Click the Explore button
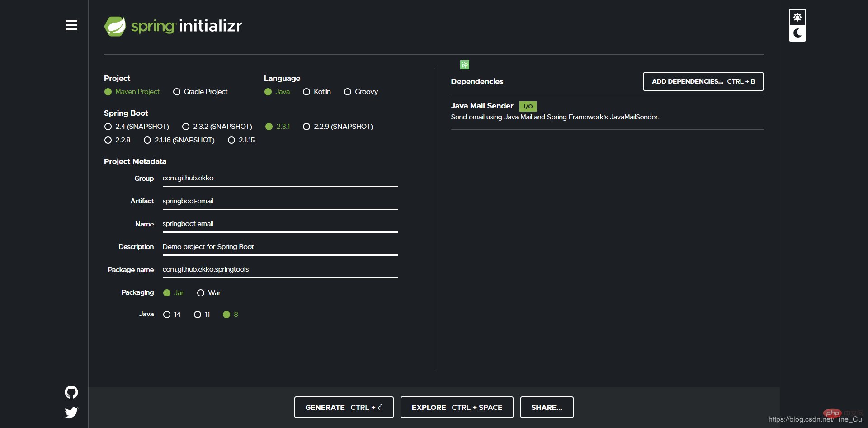 click(457, 407)
